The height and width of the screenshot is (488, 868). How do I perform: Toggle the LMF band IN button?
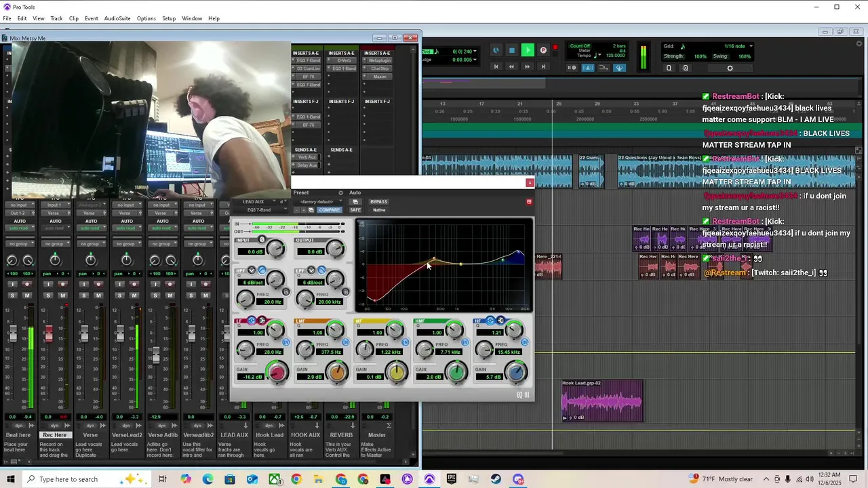click(x=346, y=342)
